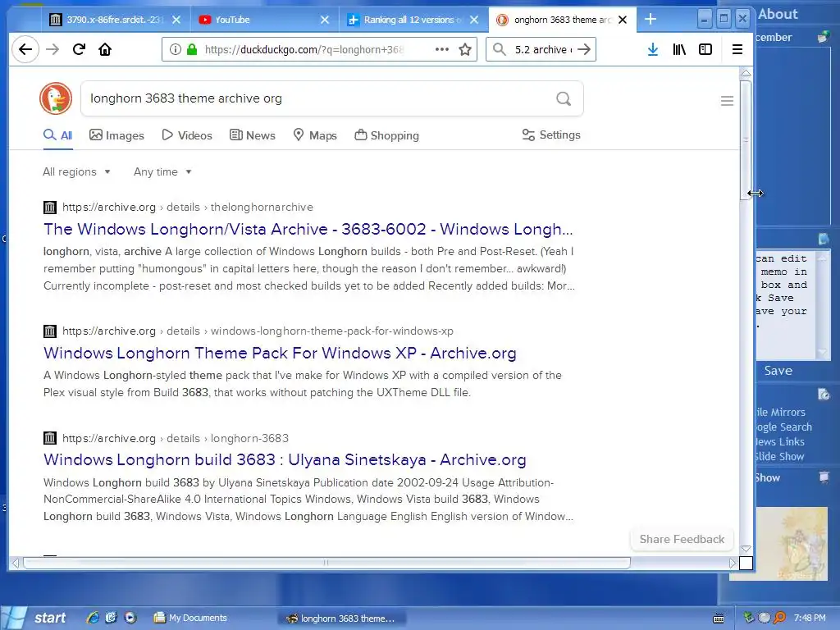Switch to Images results
This screenshot has width=840, height=630.
(116, 135)
